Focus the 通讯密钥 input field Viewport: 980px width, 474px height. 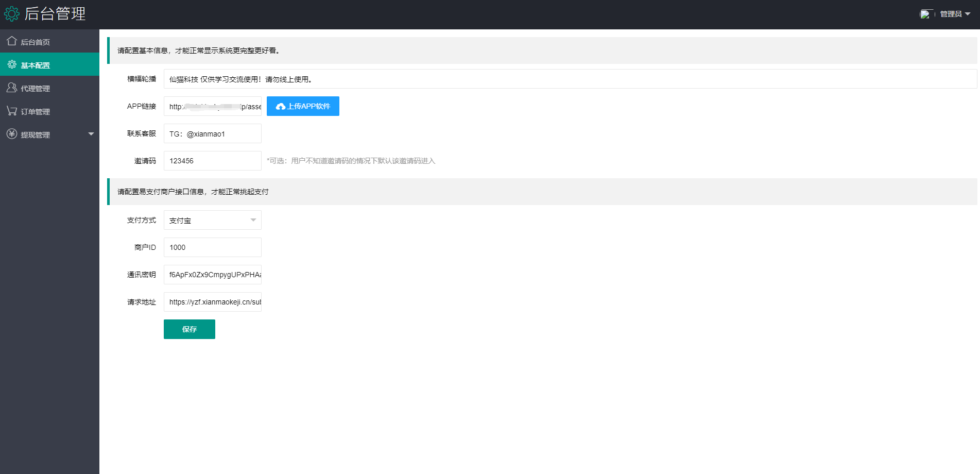213,275
